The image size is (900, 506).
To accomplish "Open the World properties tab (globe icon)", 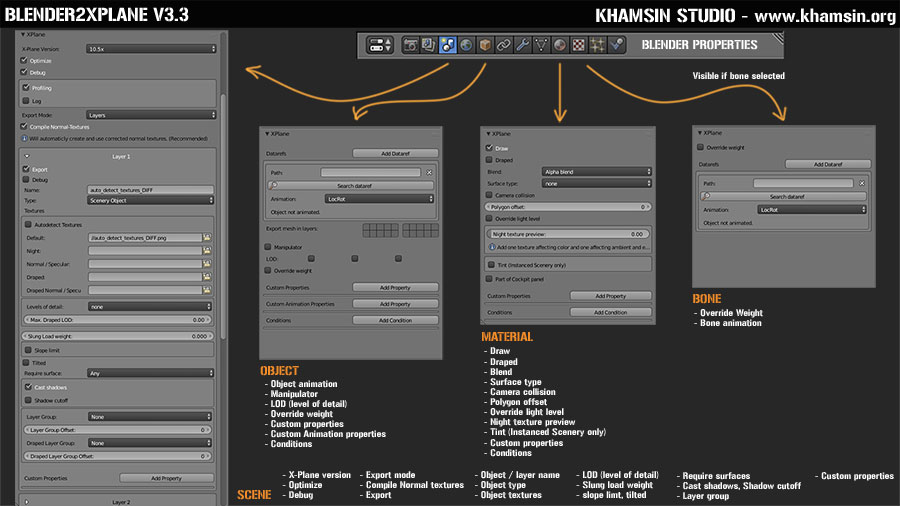I will [467, 45].
